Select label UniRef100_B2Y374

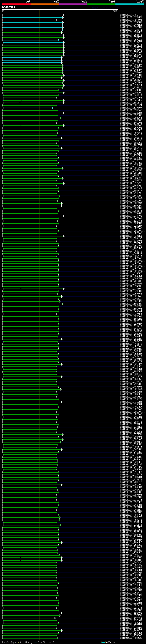[131, 45]
